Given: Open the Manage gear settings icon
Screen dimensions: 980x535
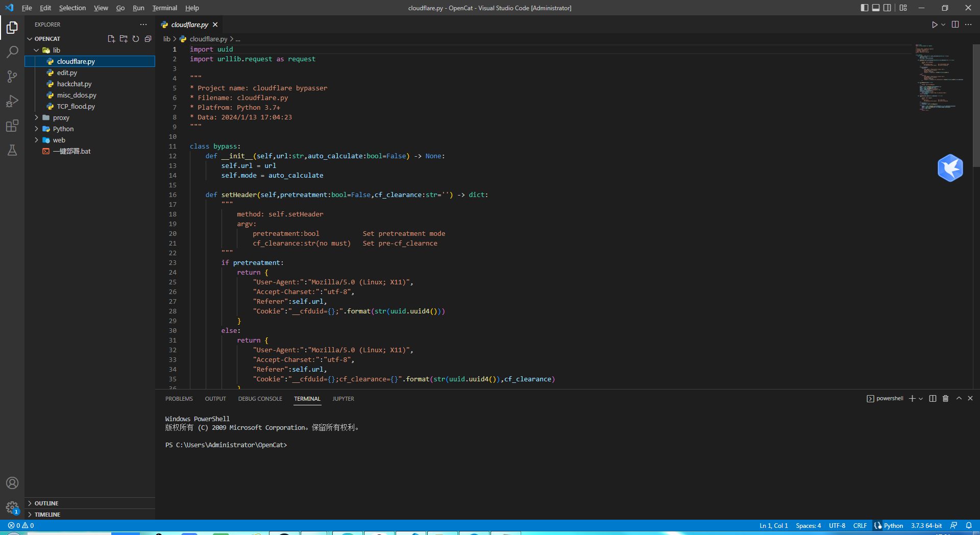Looking at the screenshot, I should tap(12, 507).
